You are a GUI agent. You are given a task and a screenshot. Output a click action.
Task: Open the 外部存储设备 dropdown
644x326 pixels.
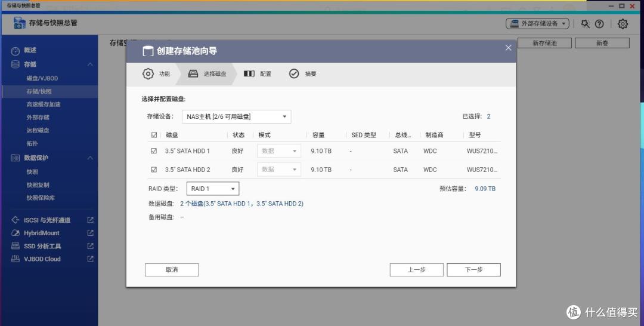tap(537, 24)
